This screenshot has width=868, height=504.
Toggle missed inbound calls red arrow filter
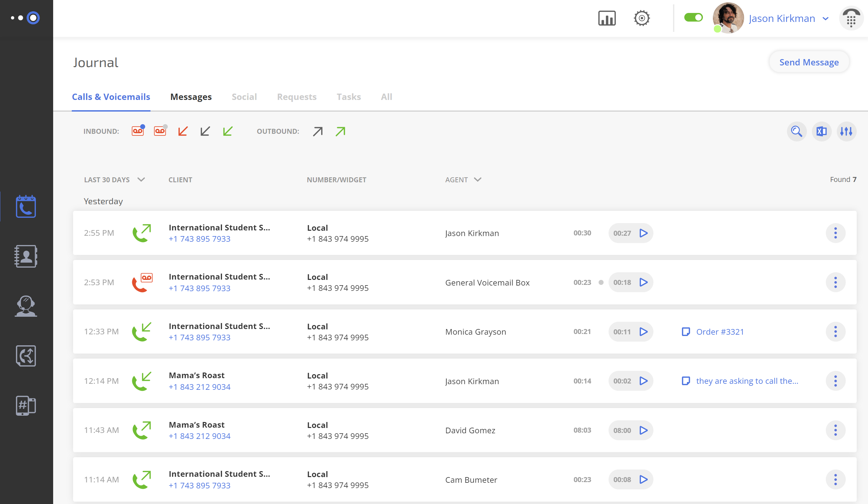(183, 131)
